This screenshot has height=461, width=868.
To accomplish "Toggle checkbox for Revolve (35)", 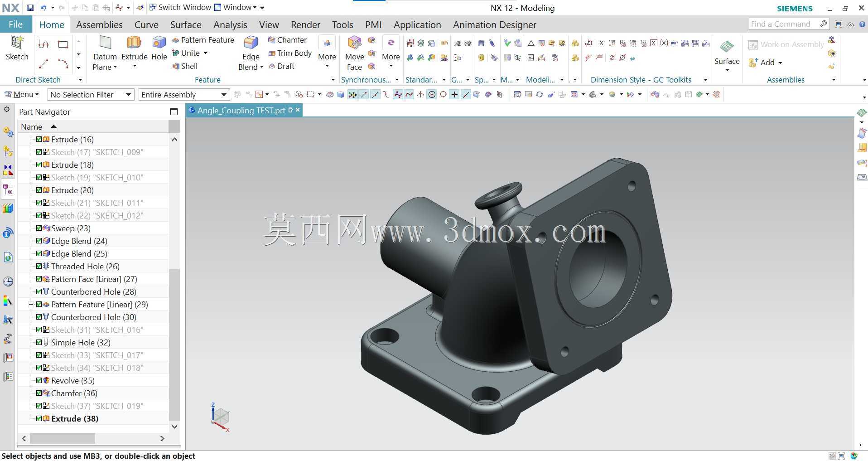I will click(39, 380).
